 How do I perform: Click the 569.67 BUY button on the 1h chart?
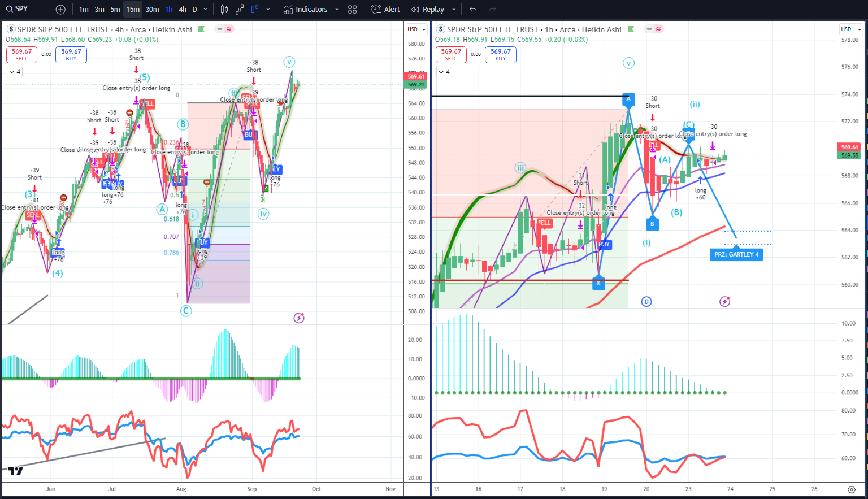(x=501, y=54)
